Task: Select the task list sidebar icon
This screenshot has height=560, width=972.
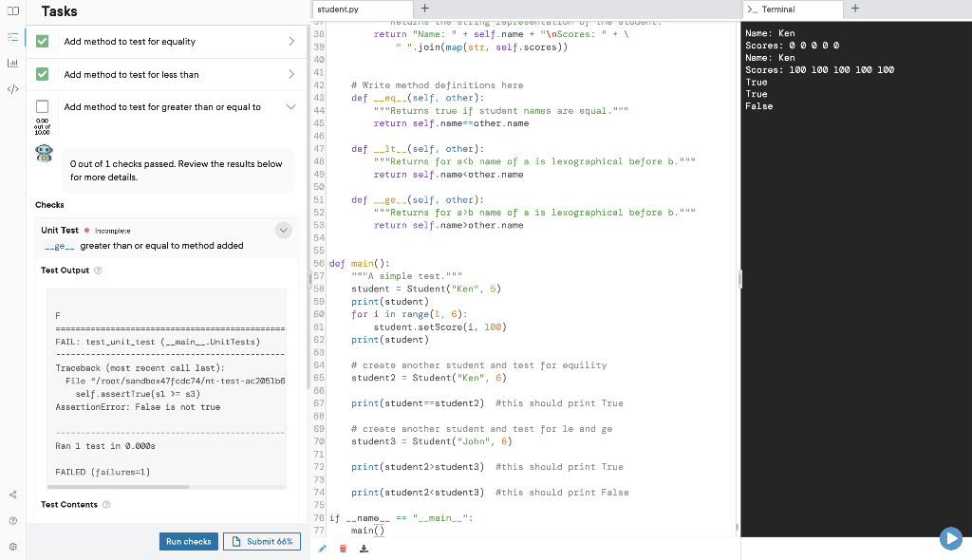Action: tap(13, 37)
